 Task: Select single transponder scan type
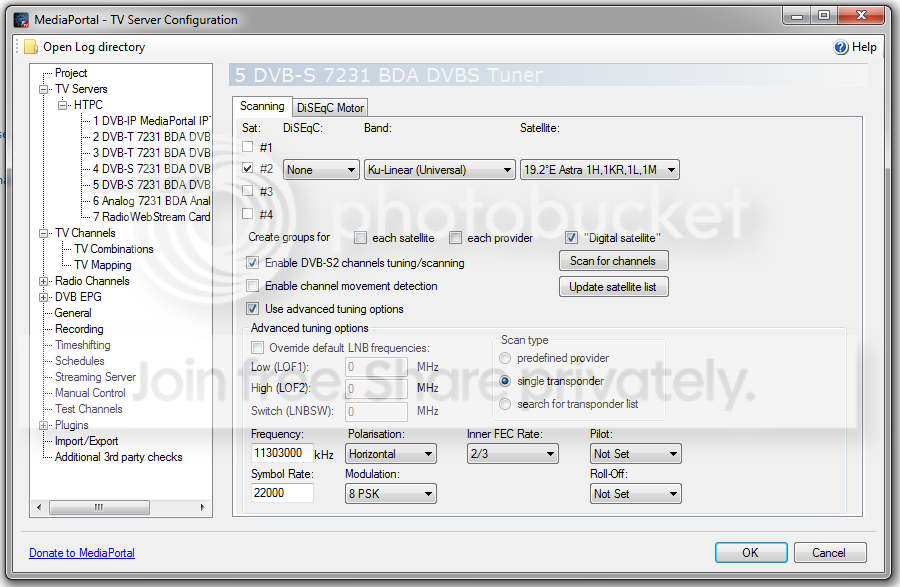[505, 381]
